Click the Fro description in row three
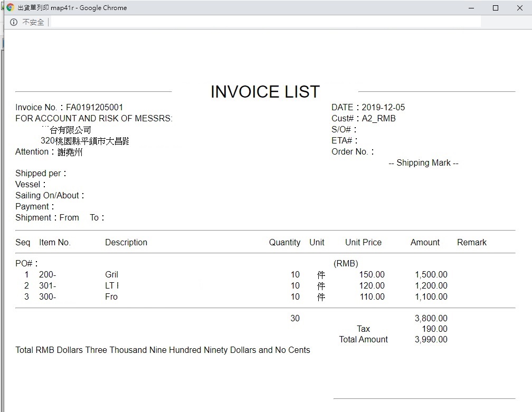 click(111, 297)
